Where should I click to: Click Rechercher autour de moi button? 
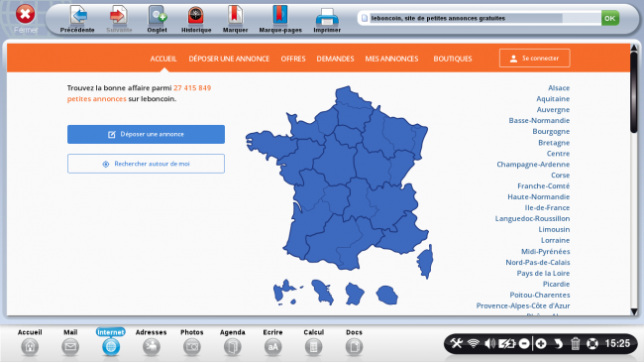tap(146, 164)
